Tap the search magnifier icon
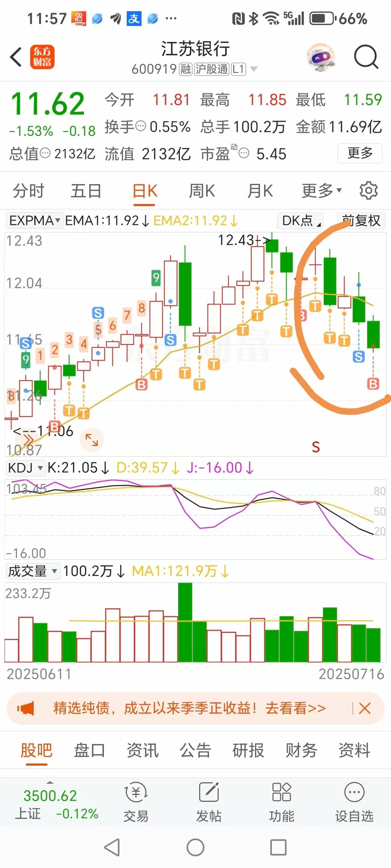 (x=366, y=57)
